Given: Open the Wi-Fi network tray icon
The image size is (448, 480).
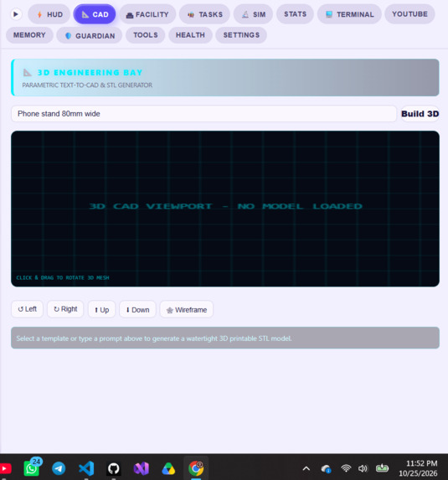Looking at the screenshot, I should pyautogui.click(x=346, y=468).
